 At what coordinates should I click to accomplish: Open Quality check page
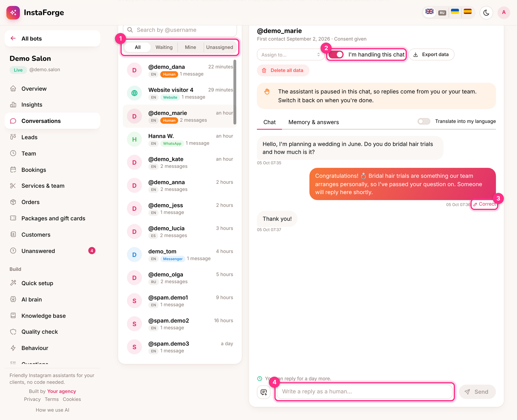tap(52, 332)
